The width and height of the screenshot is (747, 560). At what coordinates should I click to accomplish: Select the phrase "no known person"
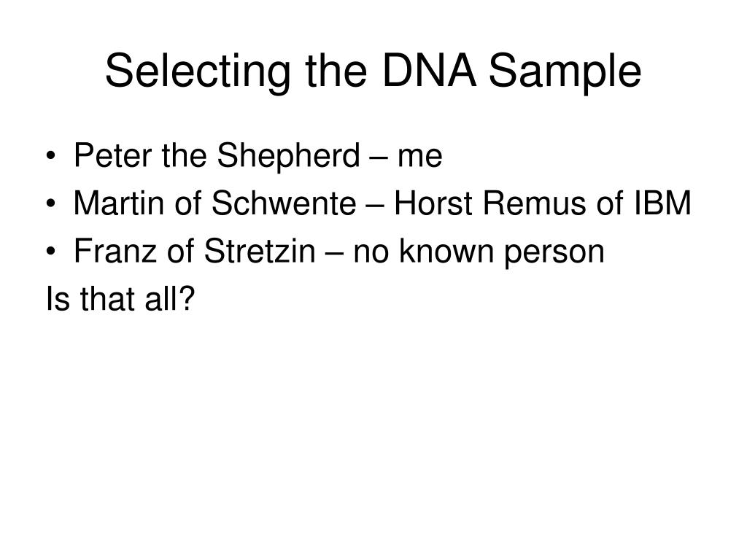coord(479,252)
